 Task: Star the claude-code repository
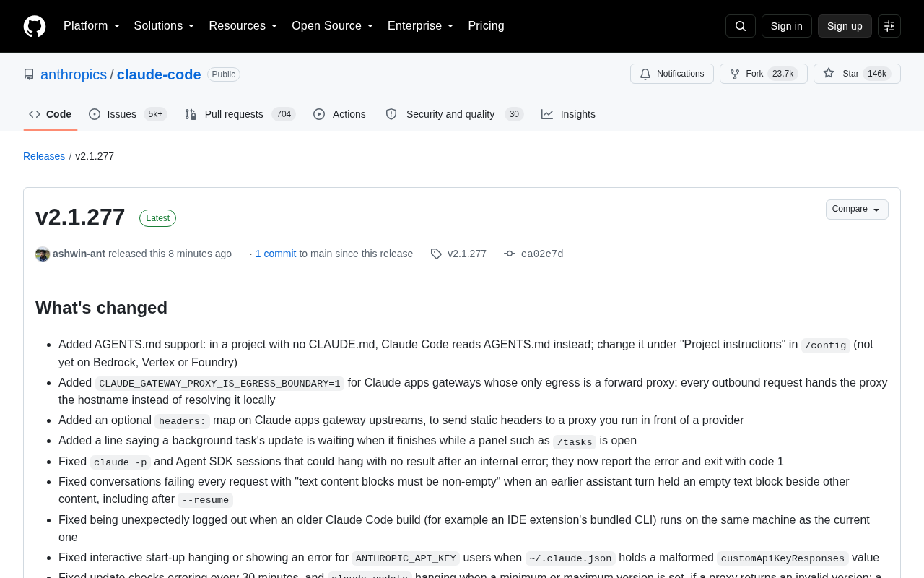(857, 74)
